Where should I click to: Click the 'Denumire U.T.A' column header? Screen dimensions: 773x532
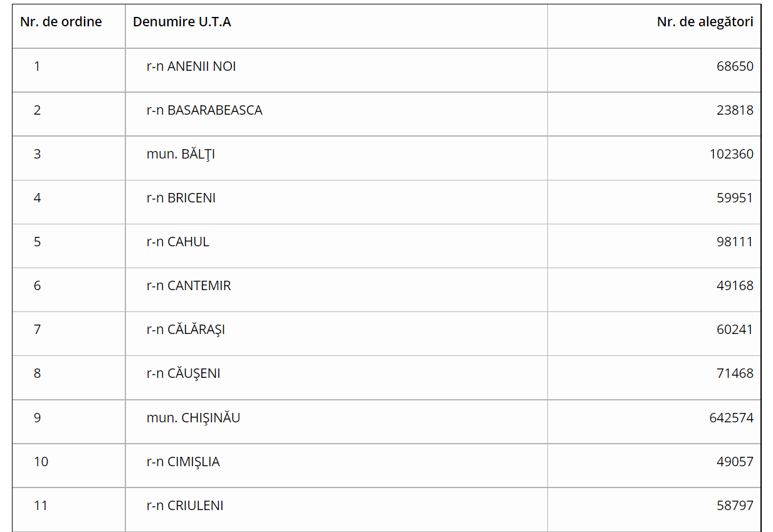click(182, 22)
